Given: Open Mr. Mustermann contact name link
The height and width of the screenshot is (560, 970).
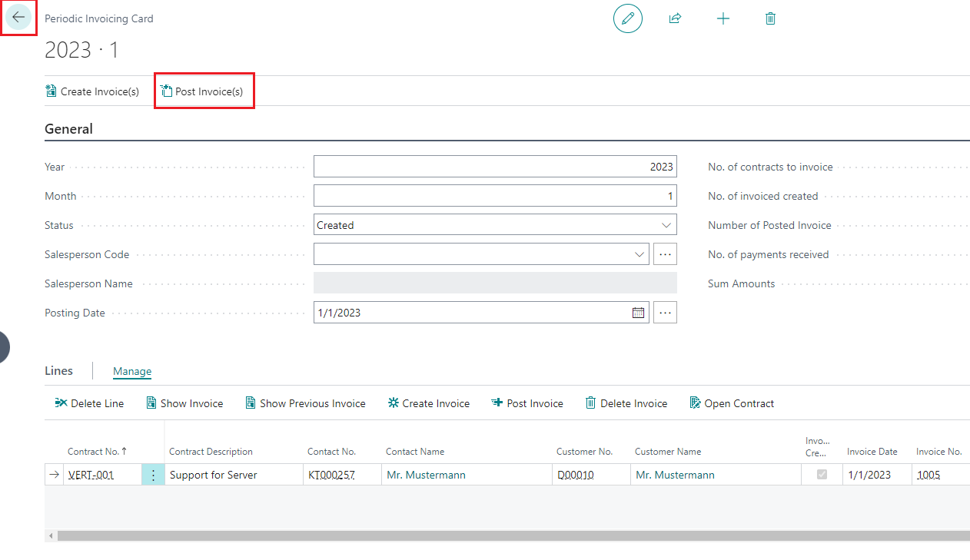Looking at the screenshot, I should 426,475.
